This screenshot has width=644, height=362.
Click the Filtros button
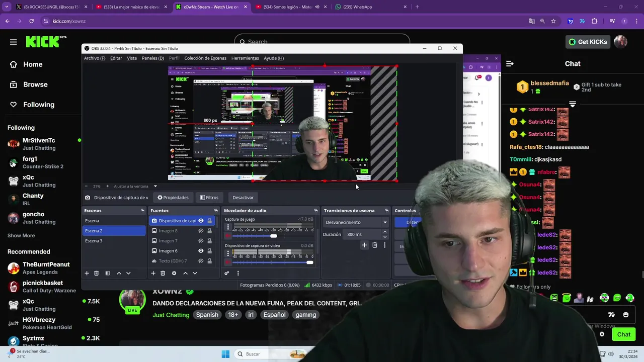point(209,198)
